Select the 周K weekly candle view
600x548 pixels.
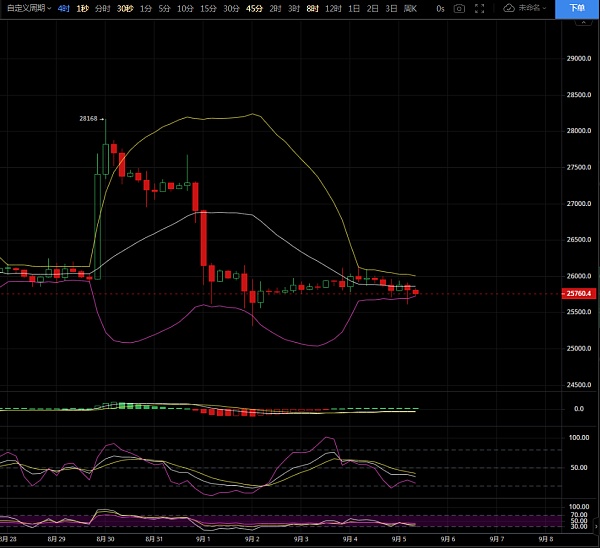410,8
